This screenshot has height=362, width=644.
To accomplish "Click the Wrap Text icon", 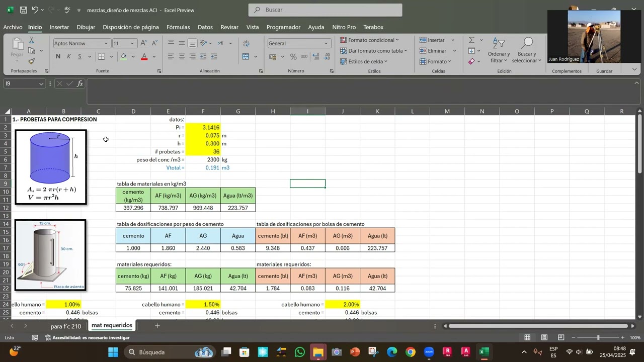I will pos(247,43).
